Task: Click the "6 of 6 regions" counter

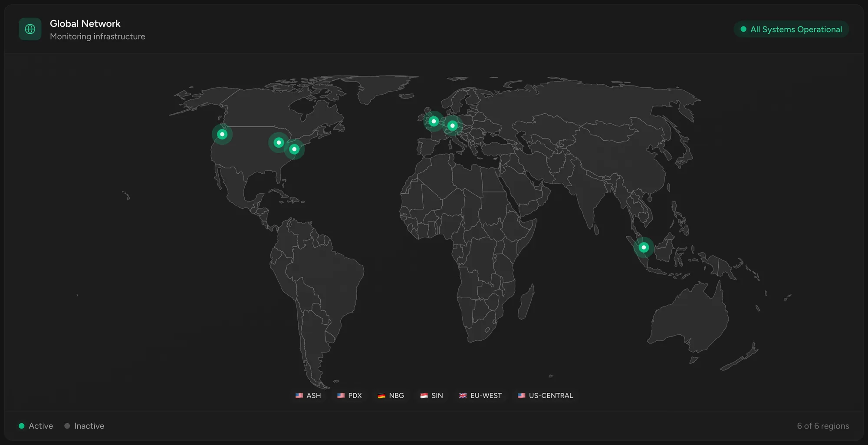Action: [823, 426]
